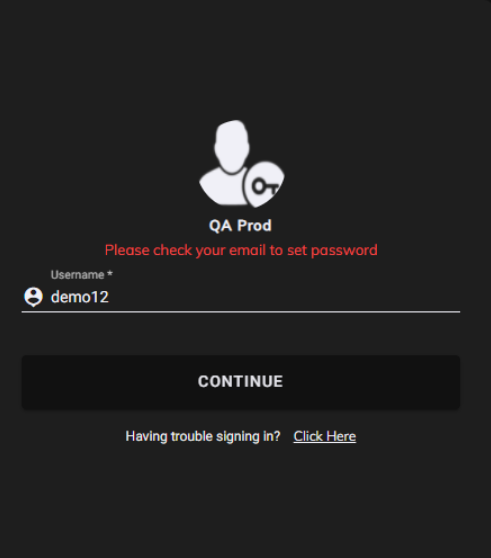Screen dimensions: 491x558
Task: Click the key symbol inside the shield
Action: coord(265,186)
